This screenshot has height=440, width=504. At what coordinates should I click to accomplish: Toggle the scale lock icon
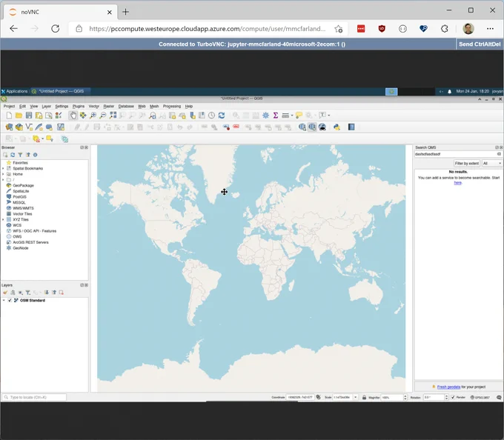[364, 397]
